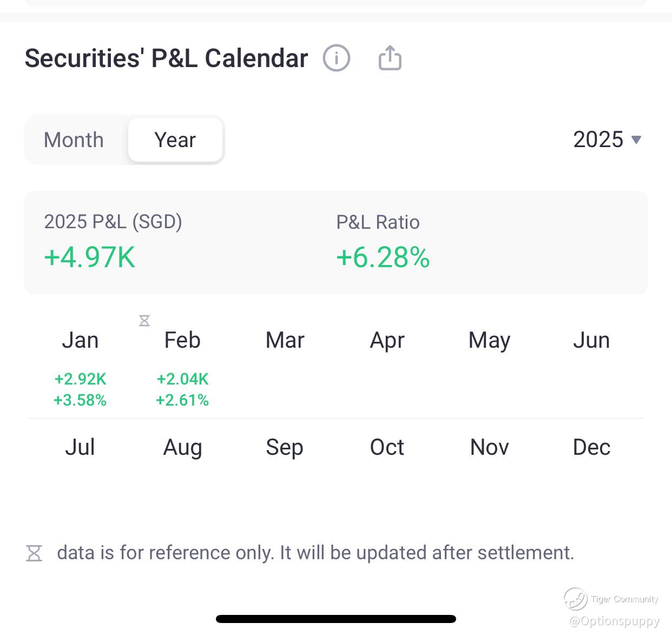Switch to Month view
Image resolution: width=672 pixels, height=636 pixels.
74,140
